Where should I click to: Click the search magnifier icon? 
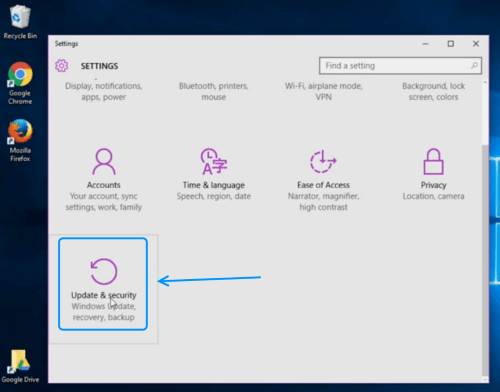pyautogui.click(x=474, y=66)
